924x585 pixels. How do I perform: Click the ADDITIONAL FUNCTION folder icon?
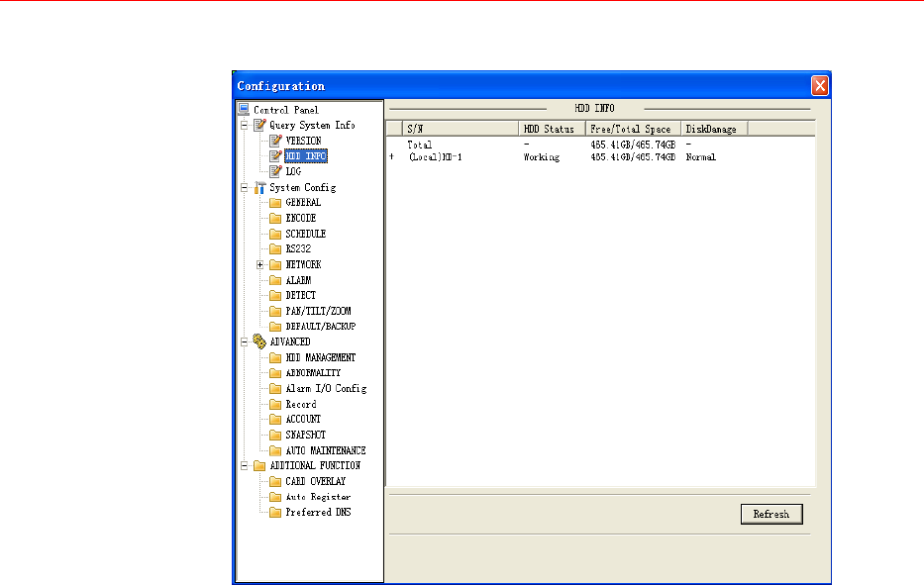click(259, 466)
